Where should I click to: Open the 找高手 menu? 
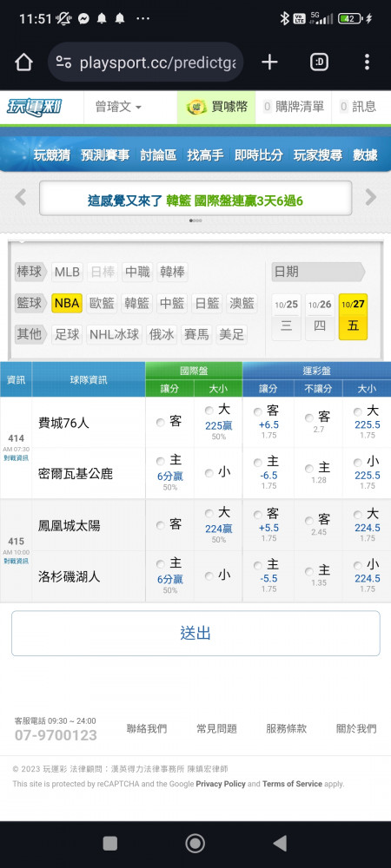(205, 155)
